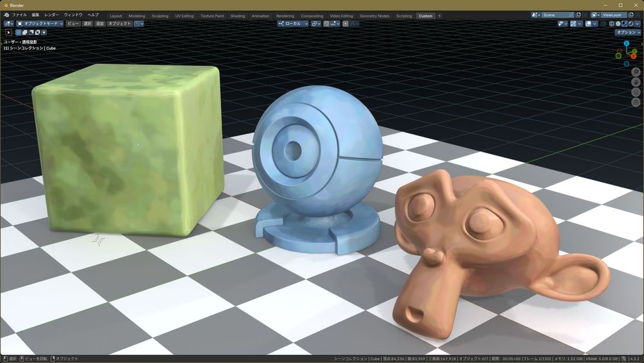This screenshot has height=363, width=644.
Task: Click the blue Z axis gizmo ball
Action: click(627, 43)
